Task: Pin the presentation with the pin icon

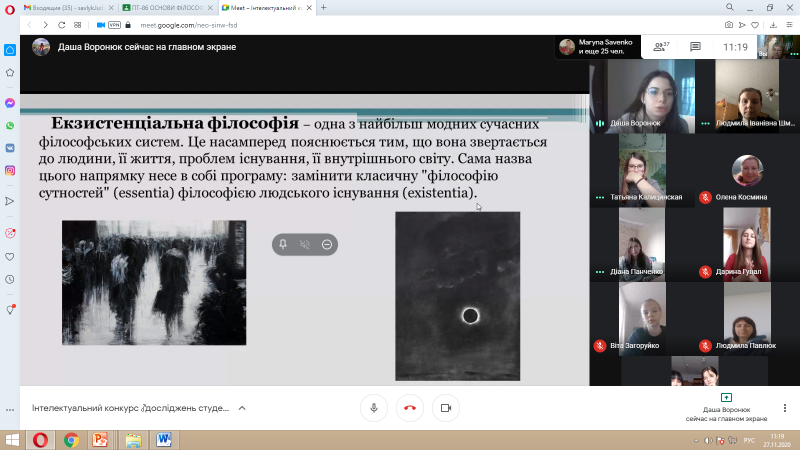Action: [283, 244]
